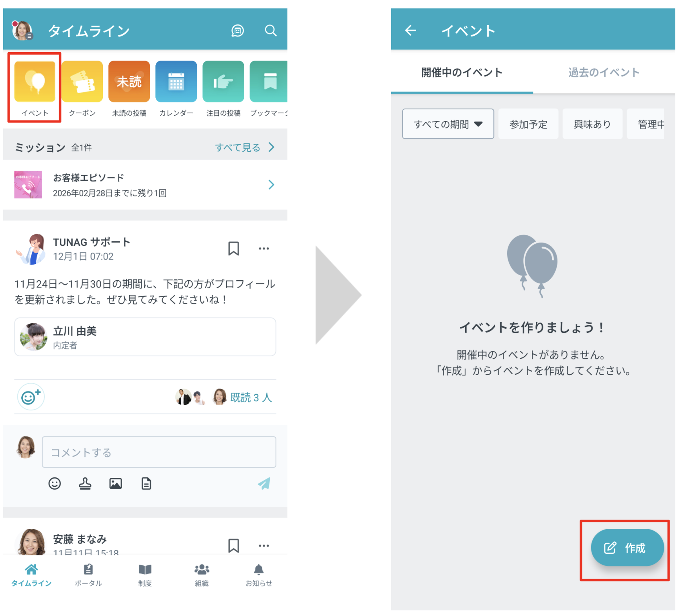686x616 pixels.
Task: Switch to the 過去のイベント tab
Action: 603,73
